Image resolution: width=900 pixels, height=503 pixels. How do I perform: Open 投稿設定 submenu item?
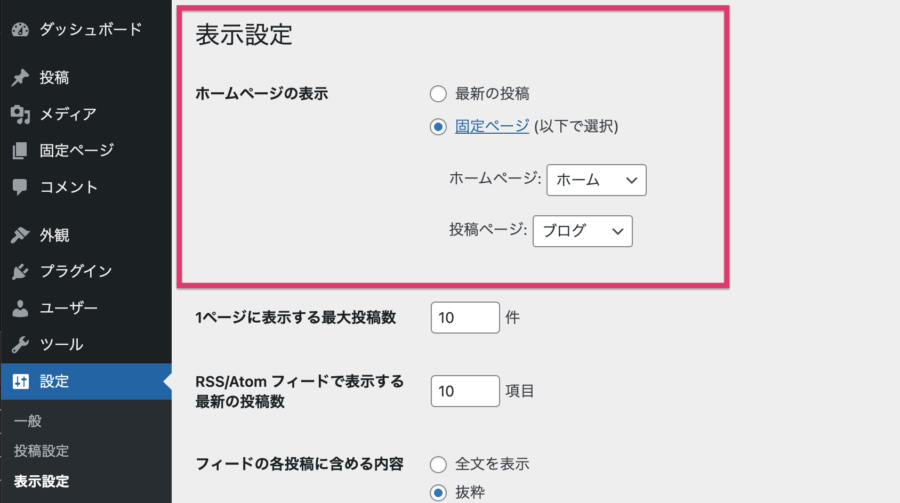click(x=42, y=451)
